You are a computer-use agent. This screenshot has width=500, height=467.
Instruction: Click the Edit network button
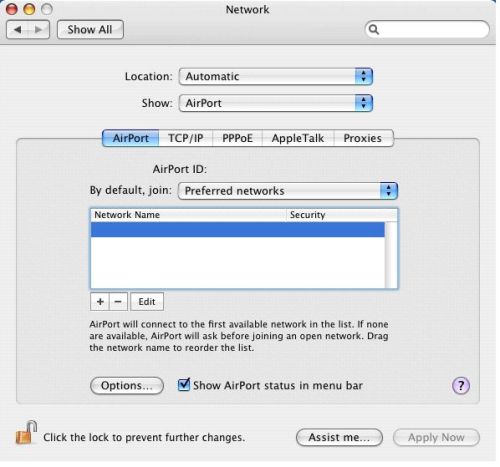(x=147, y=302)
